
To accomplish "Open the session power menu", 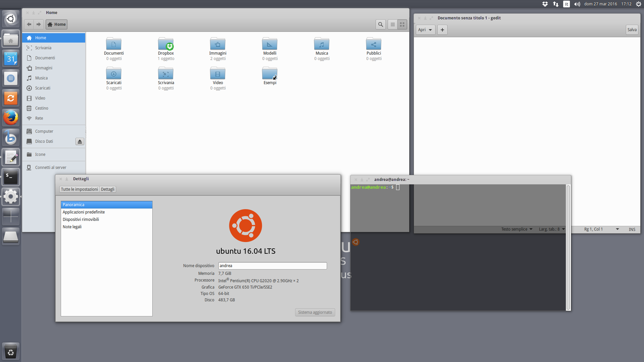I will point(639,4).
